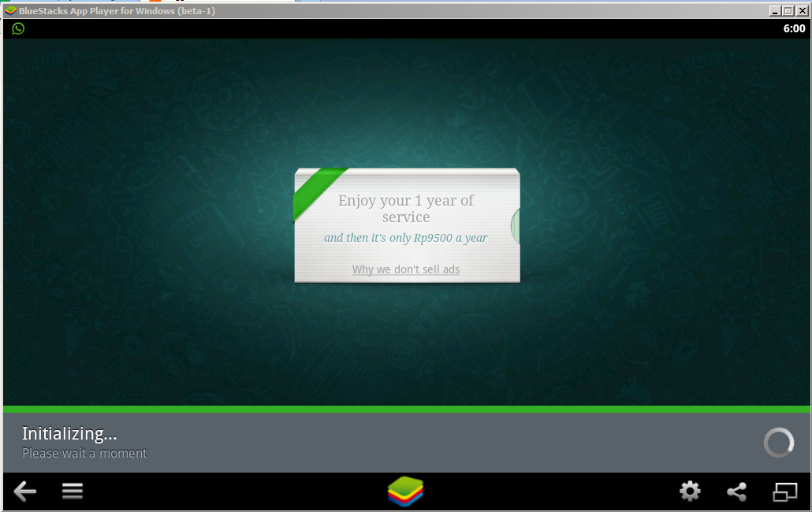Close the BlueStacks App Player window
Screen dimensions: 812x512
point(803,11)
